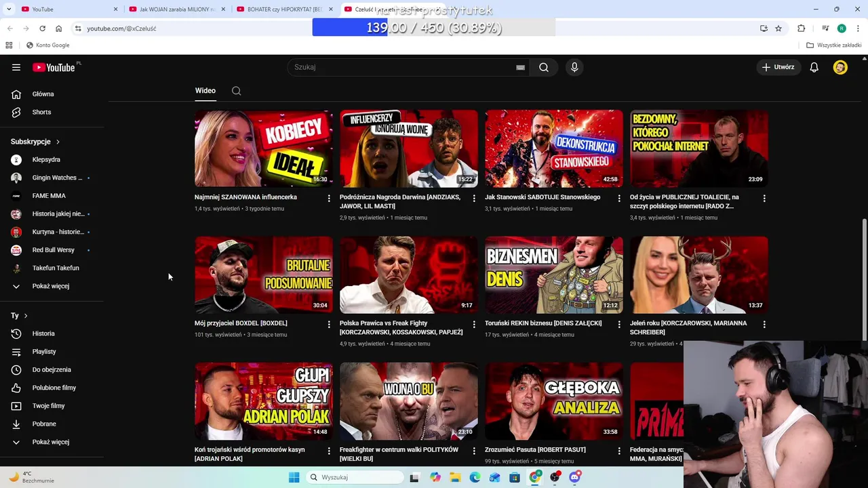Open the Chrome apps grid in the bookmarks bar
This screenshot has width=868, height=488.
(9, 45)
